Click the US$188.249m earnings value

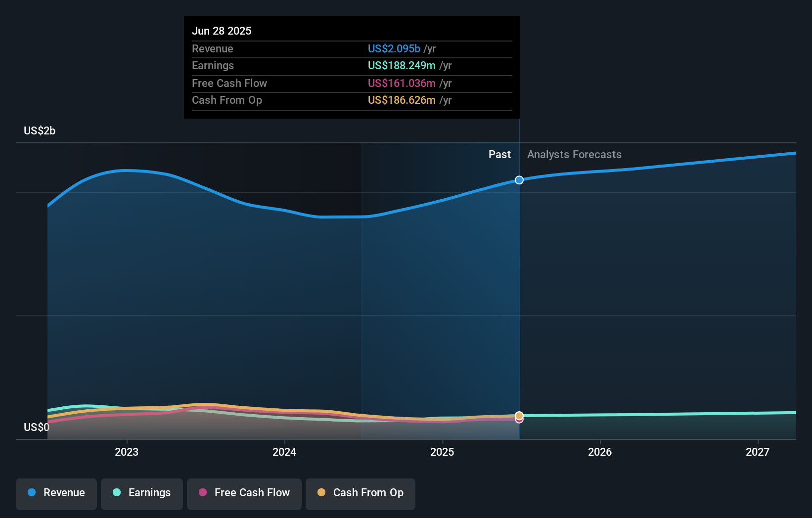pos(402,65)
